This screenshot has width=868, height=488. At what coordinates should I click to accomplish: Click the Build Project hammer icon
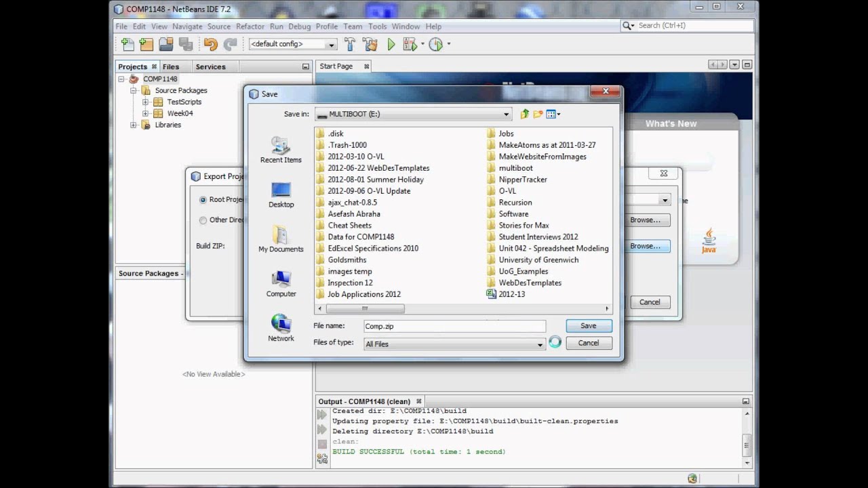coord(350,44)
